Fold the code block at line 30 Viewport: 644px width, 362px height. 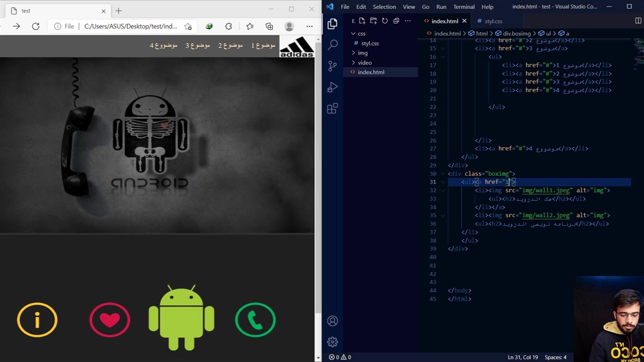pos(443,174)
